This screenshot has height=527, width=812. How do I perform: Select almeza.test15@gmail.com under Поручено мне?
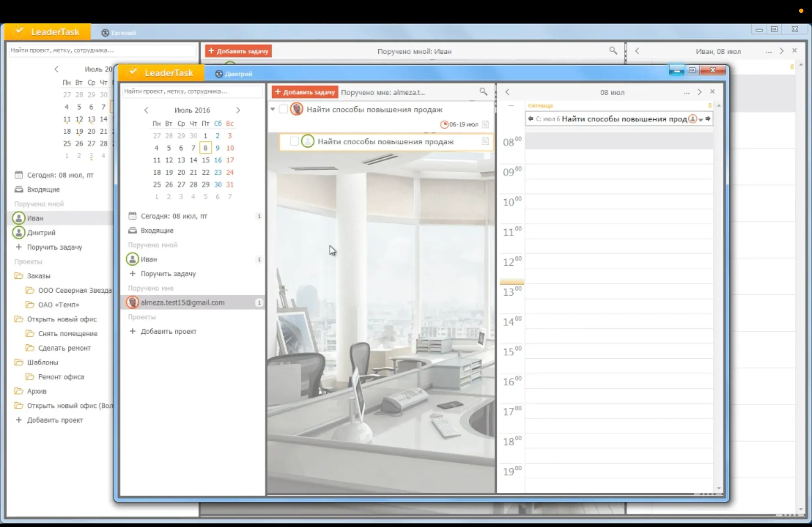(x=182, y=302)
